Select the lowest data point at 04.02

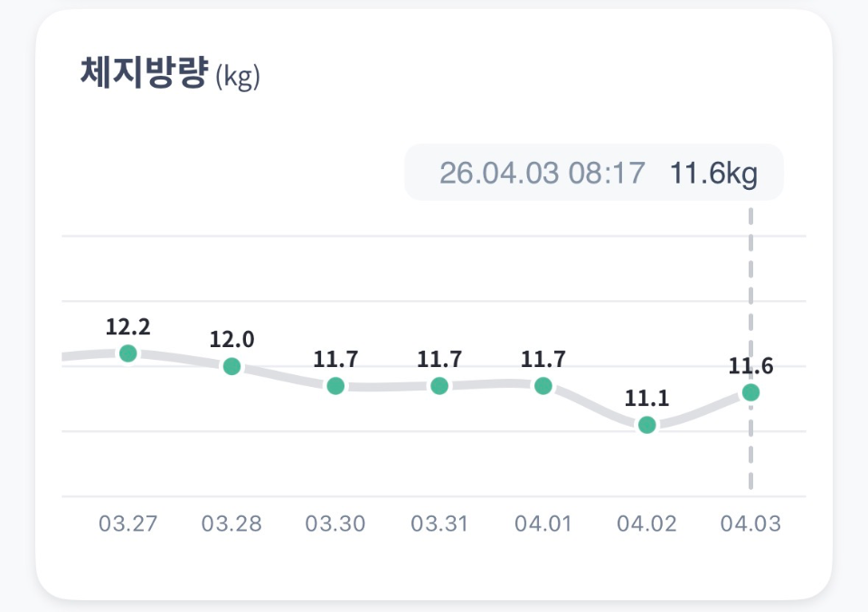tap(646, 425)
